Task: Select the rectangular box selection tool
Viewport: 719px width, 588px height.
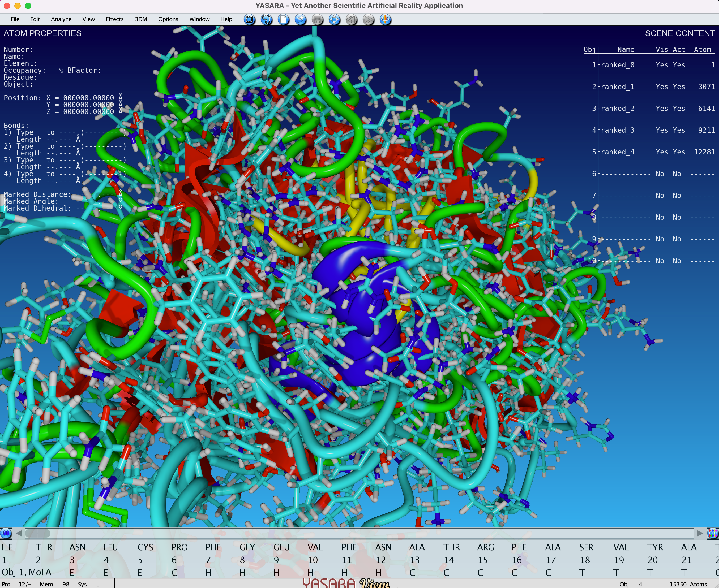Action: pyautogui.click(x=249, y=19)
